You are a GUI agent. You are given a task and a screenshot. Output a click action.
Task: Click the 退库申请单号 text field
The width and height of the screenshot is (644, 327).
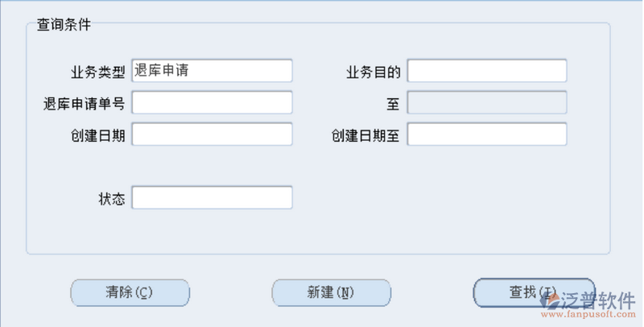tap(212, 102)
